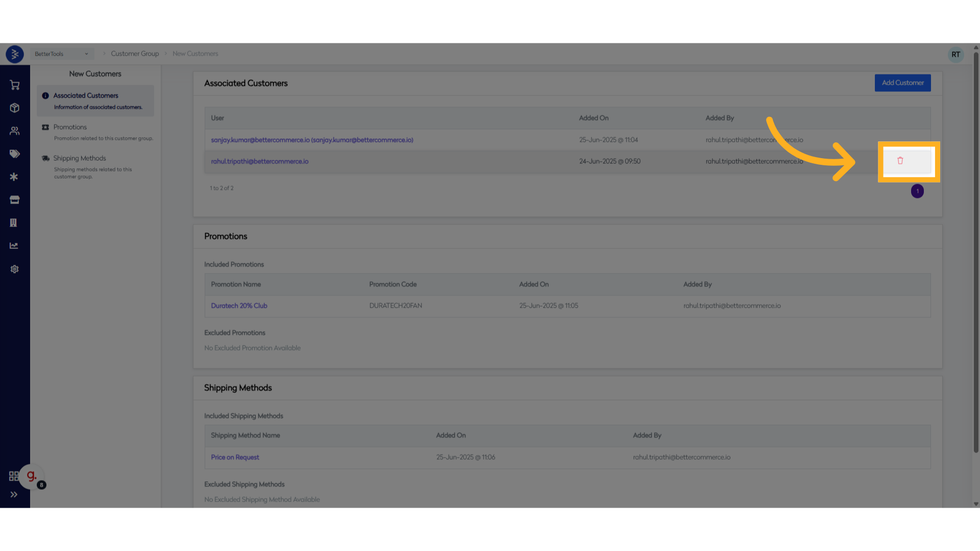980x551 pixels.
Task: Open the analytics chart sidebar icon
Action: pos(14,246)
